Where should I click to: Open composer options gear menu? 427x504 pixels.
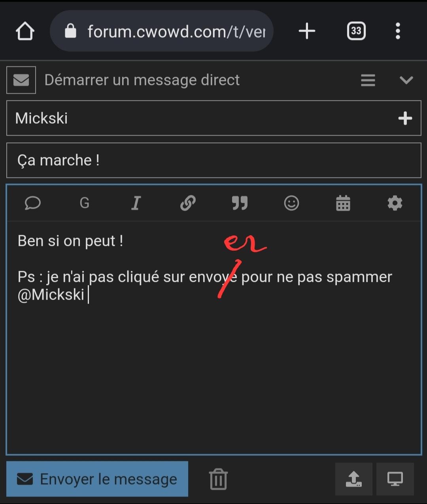[395, 203]
